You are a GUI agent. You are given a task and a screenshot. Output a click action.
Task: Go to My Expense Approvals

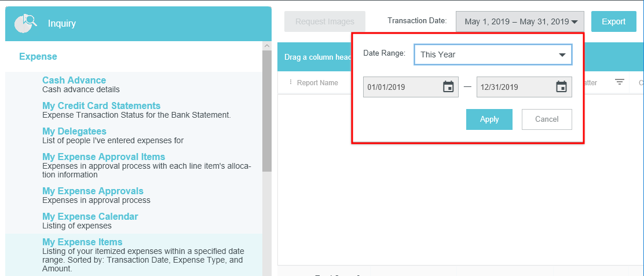tap(93, 191)
